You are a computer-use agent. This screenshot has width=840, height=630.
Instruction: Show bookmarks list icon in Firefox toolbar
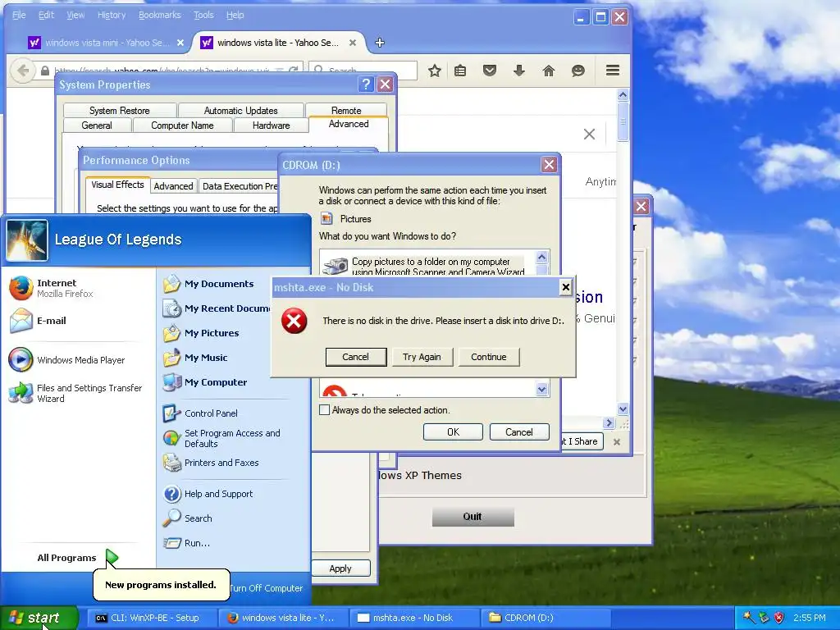460,71
